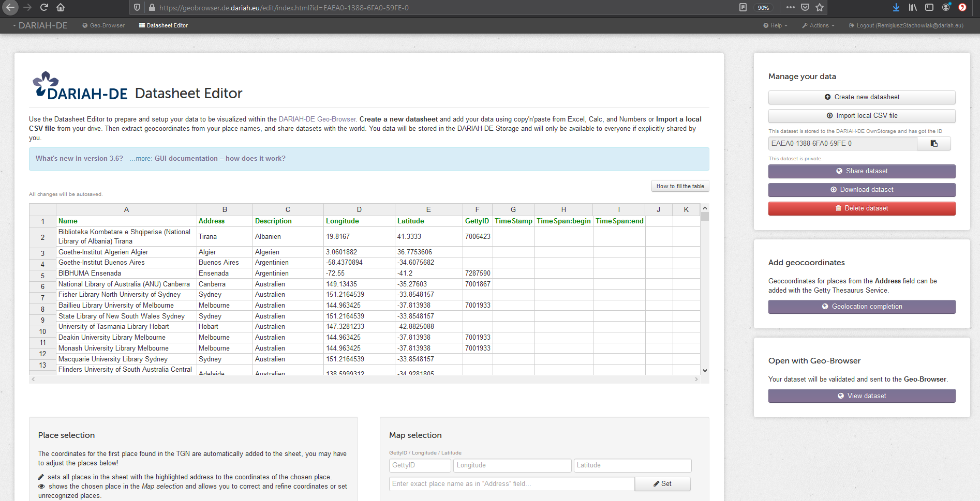Open the Firefox downloads arrow icon
The image size is (980, 501).
click(896, 7)
